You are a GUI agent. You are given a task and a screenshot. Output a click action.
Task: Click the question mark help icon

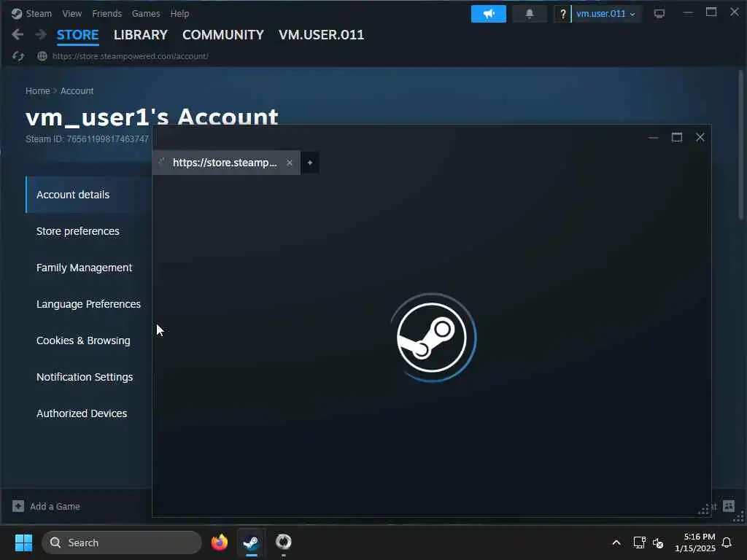point(562,14)
